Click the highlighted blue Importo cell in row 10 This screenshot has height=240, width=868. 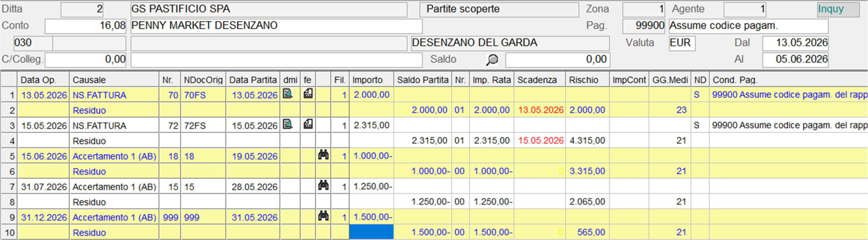coord(371,232)
